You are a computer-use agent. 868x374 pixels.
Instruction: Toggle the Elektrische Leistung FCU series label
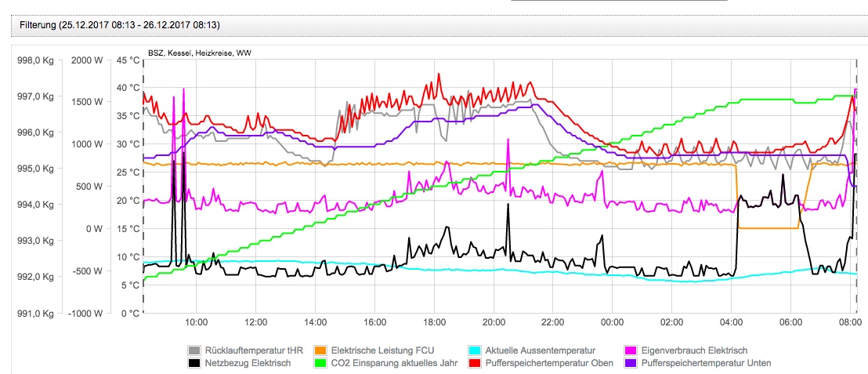382,350
